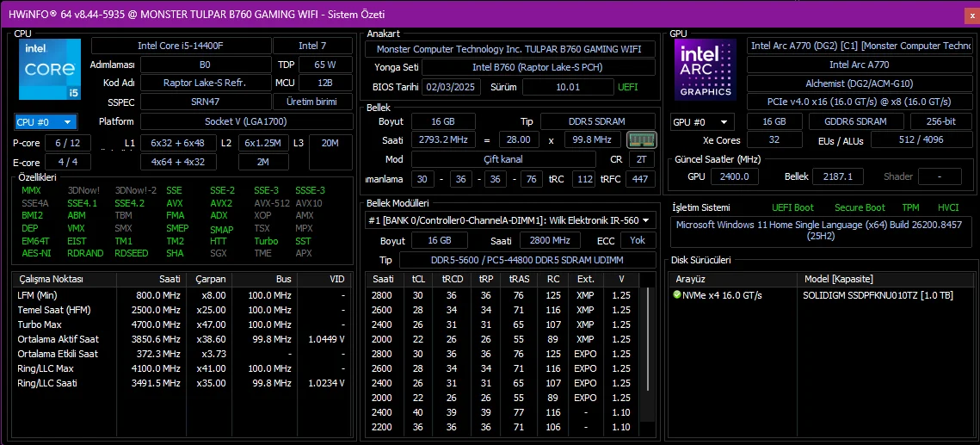Click the BIOS date 02/03/2025
Screen dimensions: 980x445
451,87
